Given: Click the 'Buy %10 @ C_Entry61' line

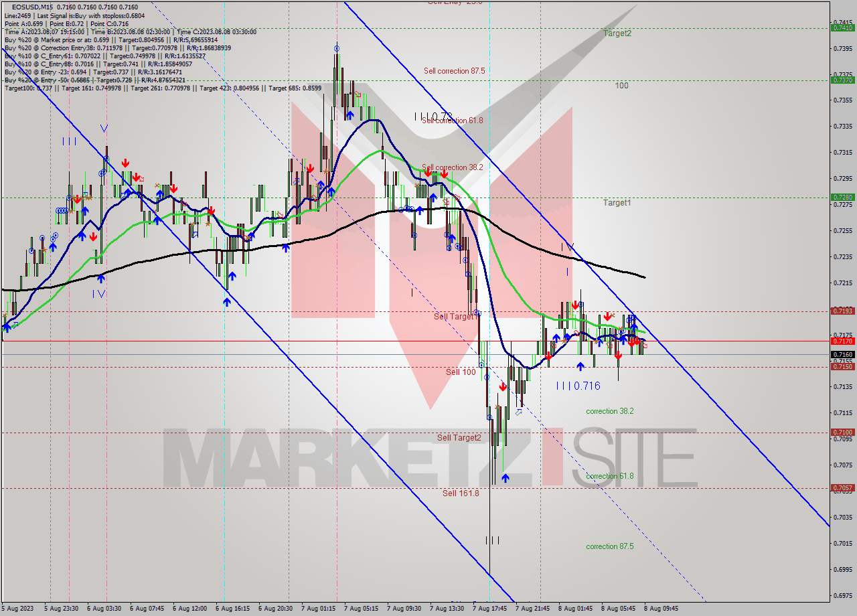Looking at the screenshot, I should click(105, 56).
